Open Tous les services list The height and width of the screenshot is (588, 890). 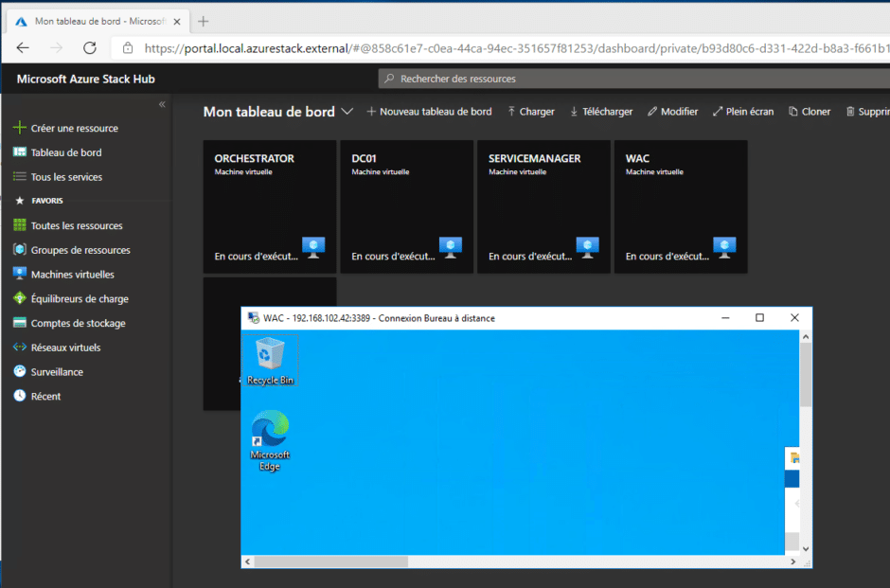[66, 177]
